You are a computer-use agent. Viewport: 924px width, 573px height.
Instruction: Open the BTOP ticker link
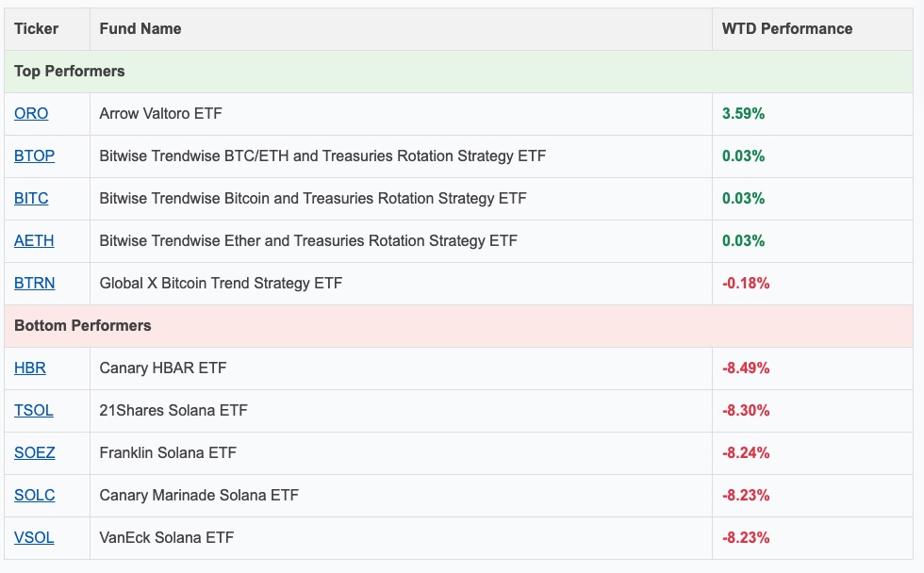34,156
